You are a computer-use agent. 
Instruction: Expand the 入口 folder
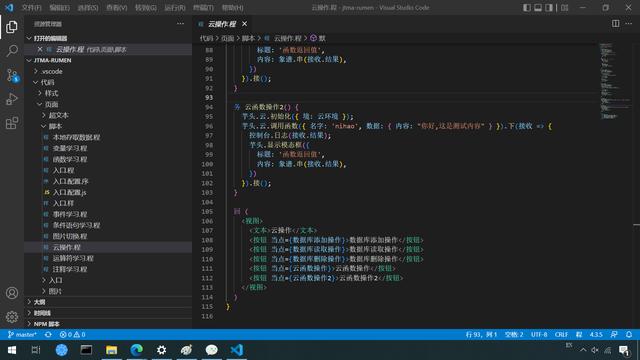(108, 280)
